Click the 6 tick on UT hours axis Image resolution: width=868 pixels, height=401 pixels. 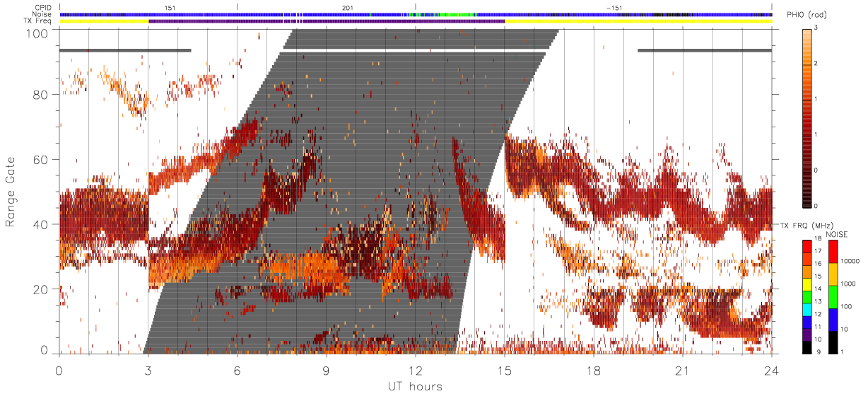[x=237, y=370]
